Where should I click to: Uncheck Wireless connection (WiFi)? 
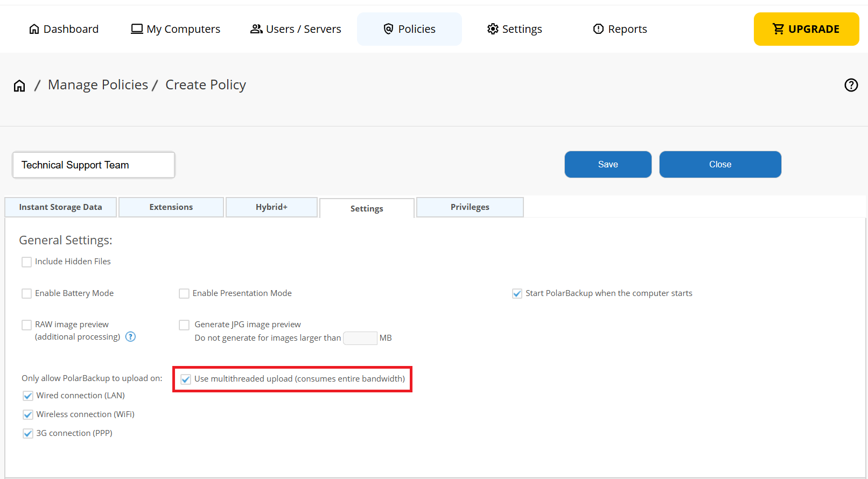pos(28,415)
